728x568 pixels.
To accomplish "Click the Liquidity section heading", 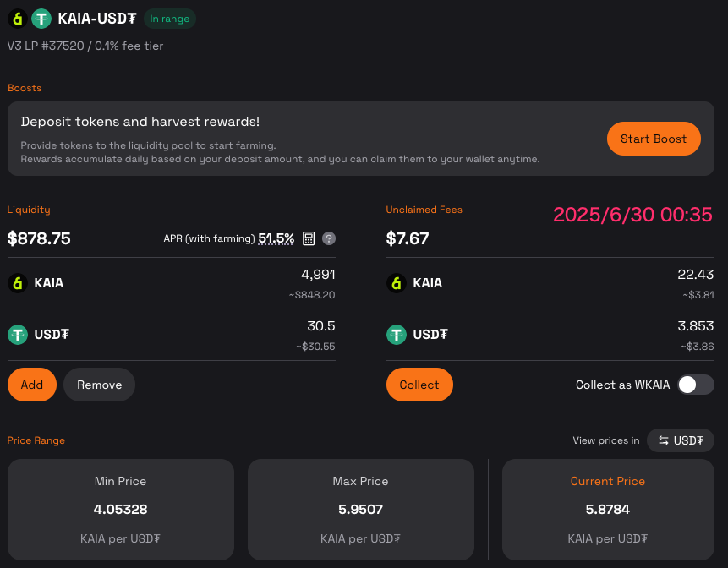I will [x=29, y=210].
